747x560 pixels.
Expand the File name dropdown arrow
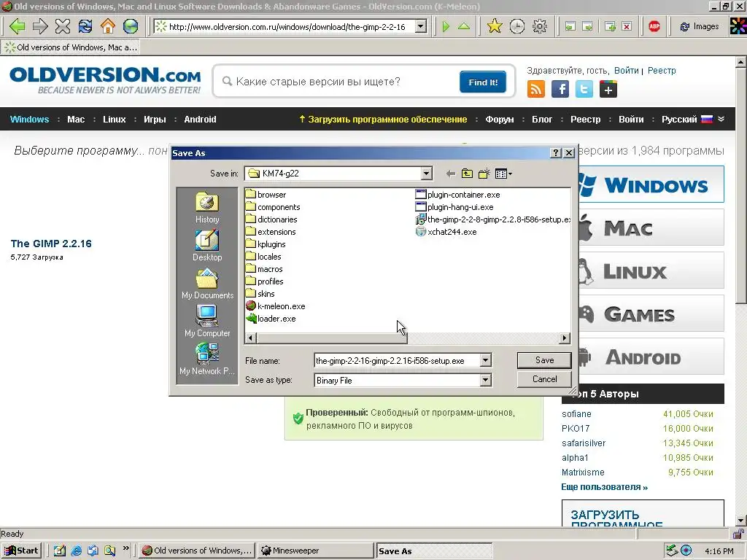point(485,360)
